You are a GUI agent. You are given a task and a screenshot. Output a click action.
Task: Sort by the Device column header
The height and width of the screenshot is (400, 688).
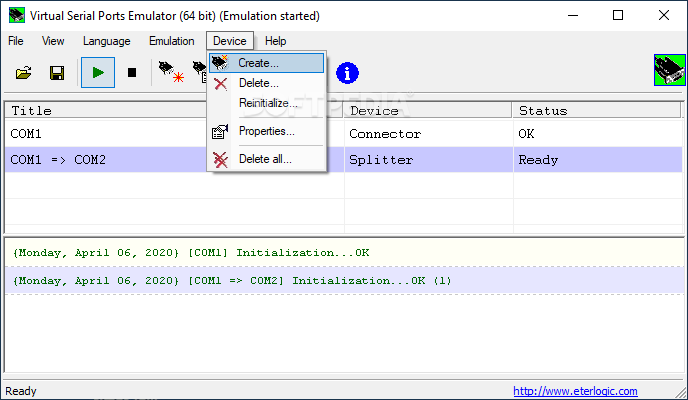click(428, 111)
